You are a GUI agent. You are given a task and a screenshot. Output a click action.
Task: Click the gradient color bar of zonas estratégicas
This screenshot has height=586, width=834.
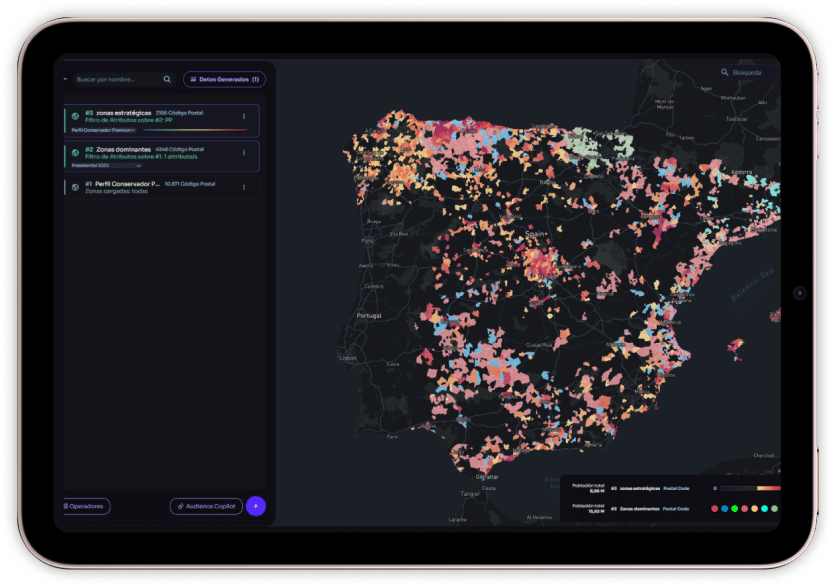tap(748, 488)
